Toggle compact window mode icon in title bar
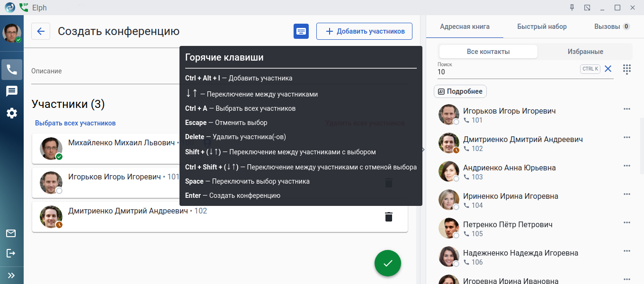 tap(587, 8)
